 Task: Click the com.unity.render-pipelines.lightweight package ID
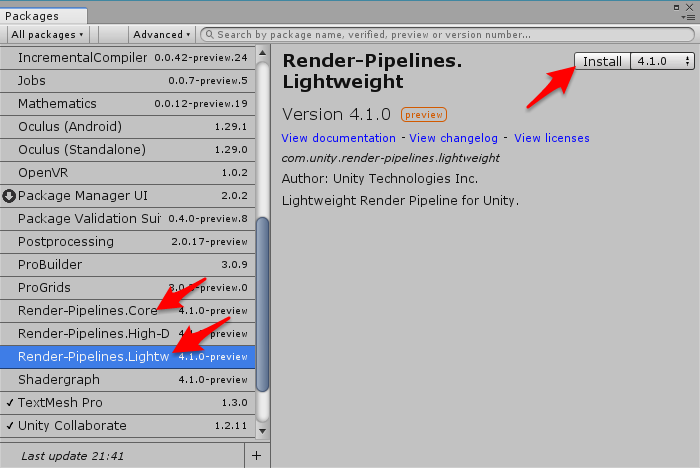(x=391, y=158)
